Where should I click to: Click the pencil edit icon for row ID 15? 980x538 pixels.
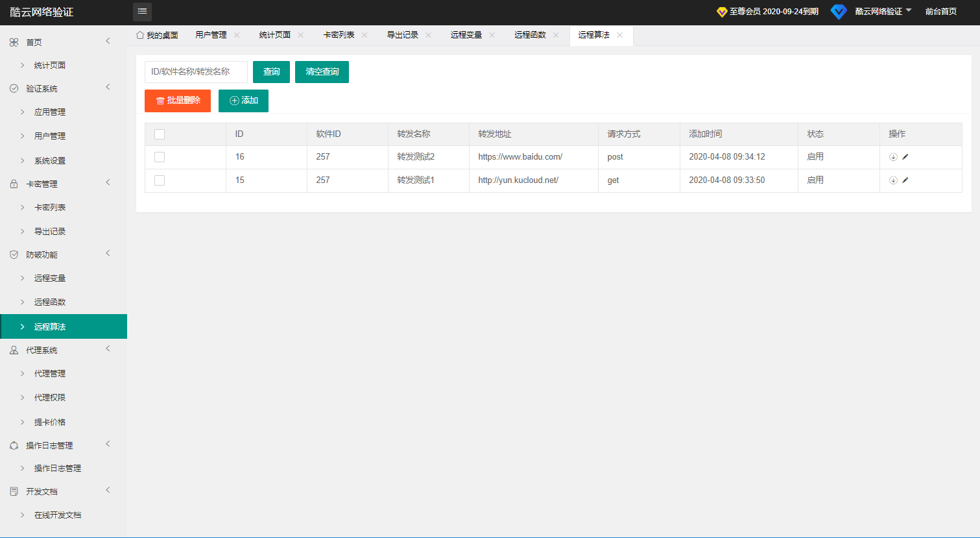[905, 180]
